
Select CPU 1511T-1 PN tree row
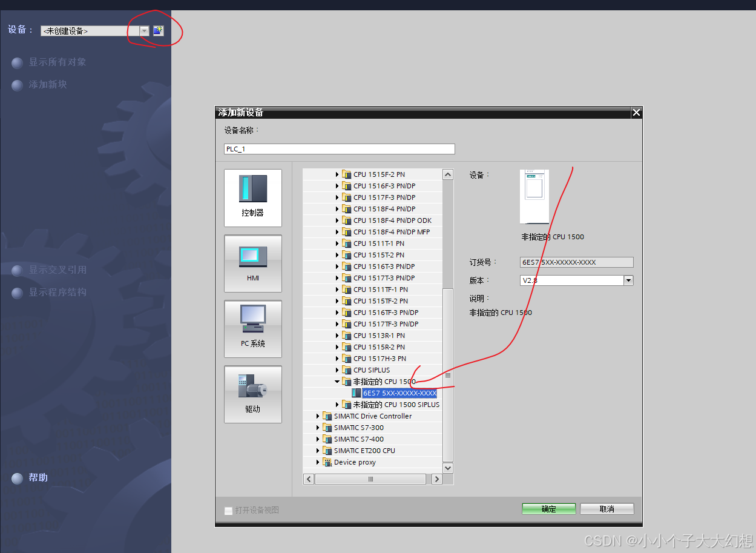click(x=373, y=243)
